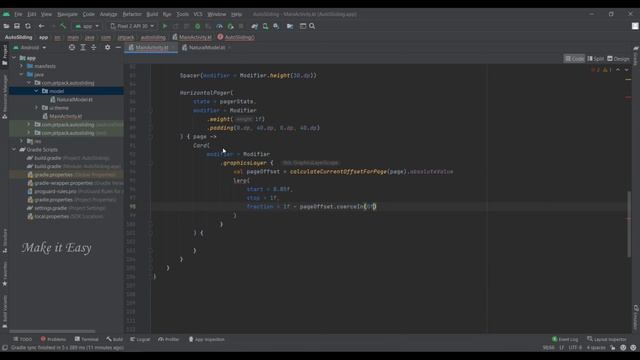640x360 pixels.
Task: Switch editor to Code view
Action: coord(574,59)
